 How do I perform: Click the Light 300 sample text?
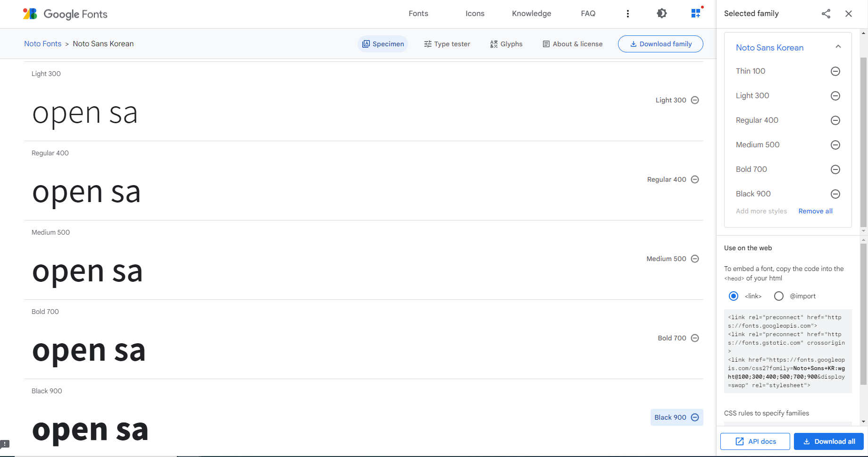(85, 113)
